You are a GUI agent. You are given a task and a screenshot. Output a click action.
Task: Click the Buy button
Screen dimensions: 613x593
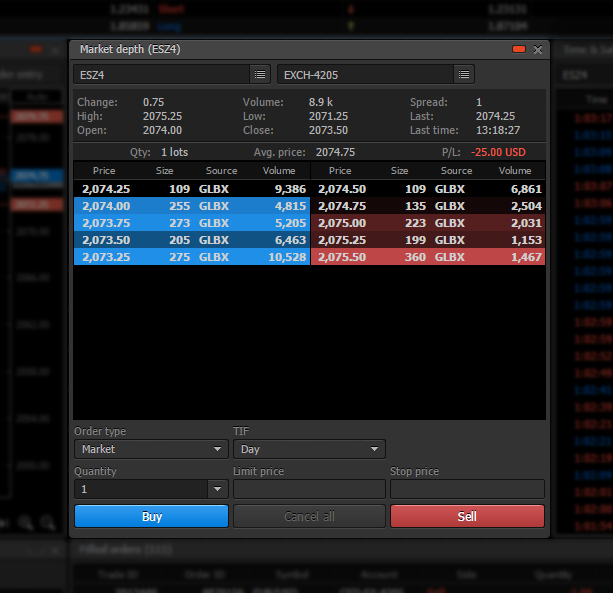coord(151,517)
